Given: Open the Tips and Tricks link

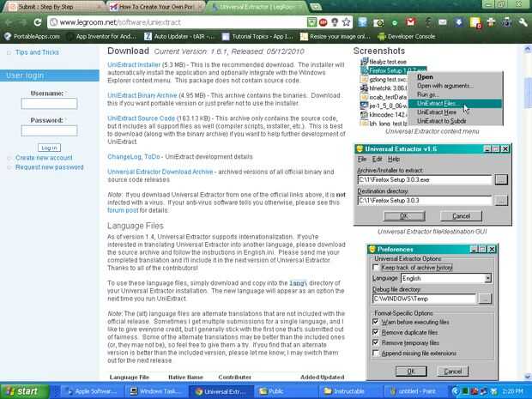Looking at the screenshot, I should [37, 52].
